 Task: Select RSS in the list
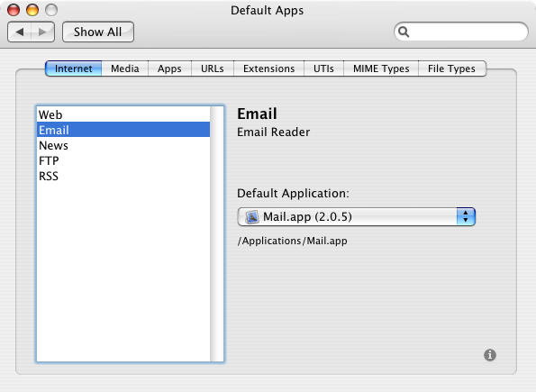pos(123,176)
